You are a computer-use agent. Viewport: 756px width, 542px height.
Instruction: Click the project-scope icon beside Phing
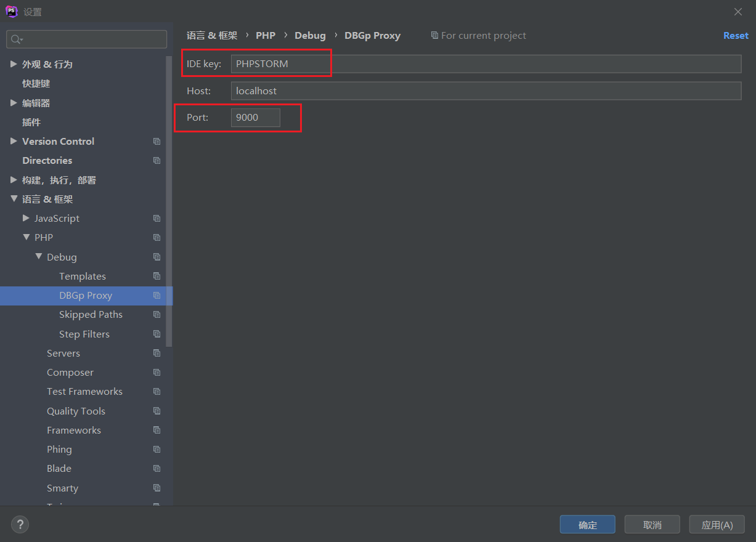click(x=156, y=450)
